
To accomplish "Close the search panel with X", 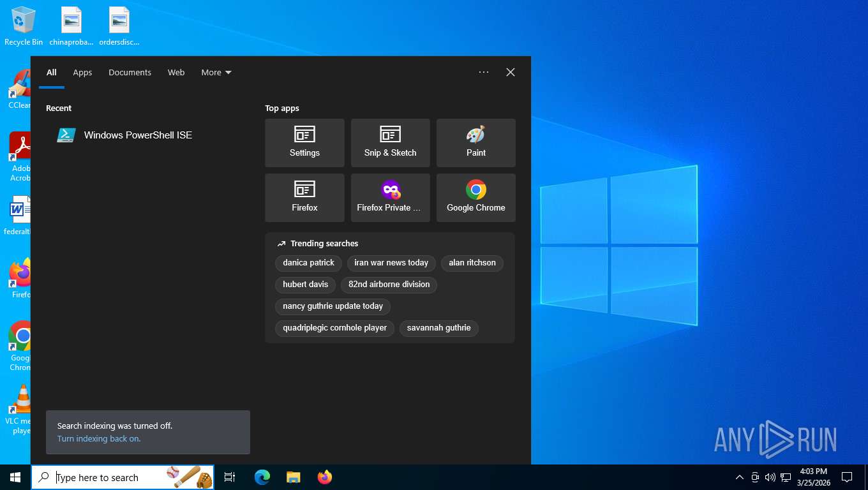I will (x=511, y=72).
